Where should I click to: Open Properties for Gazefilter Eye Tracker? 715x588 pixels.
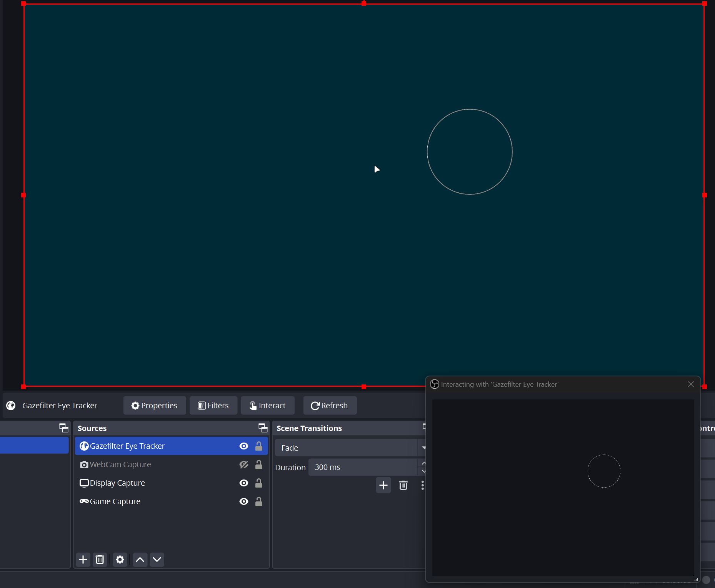click(x=154, y=405)
